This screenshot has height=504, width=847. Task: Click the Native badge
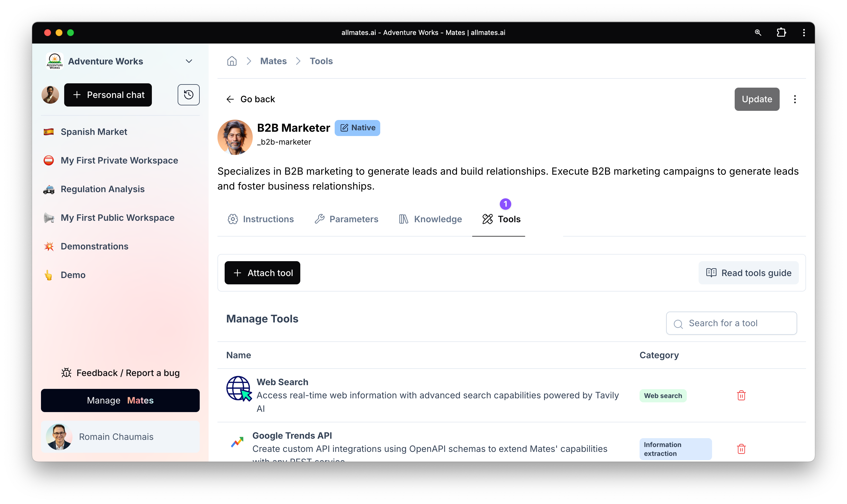click(357, 128)
